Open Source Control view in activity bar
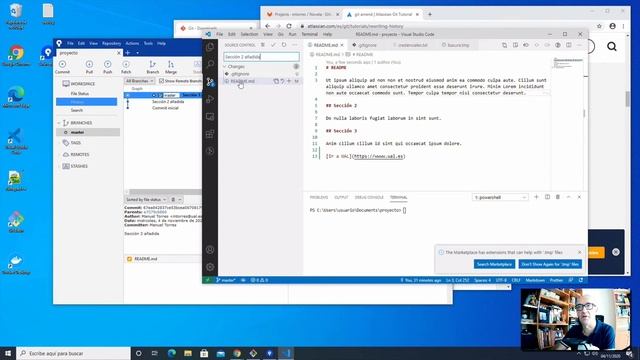The image size is (640, 360). (x=210, y=82)
